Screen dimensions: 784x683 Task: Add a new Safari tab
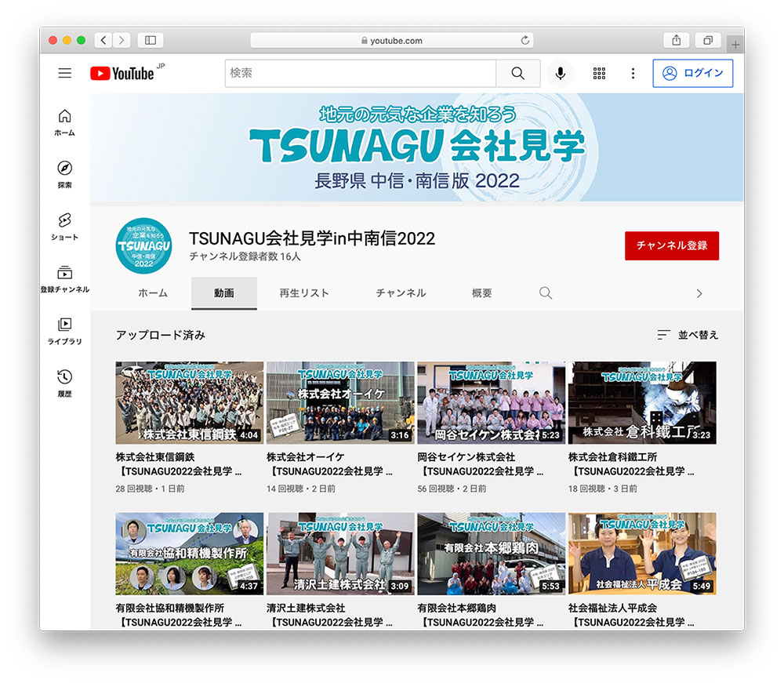coord(735,45)
